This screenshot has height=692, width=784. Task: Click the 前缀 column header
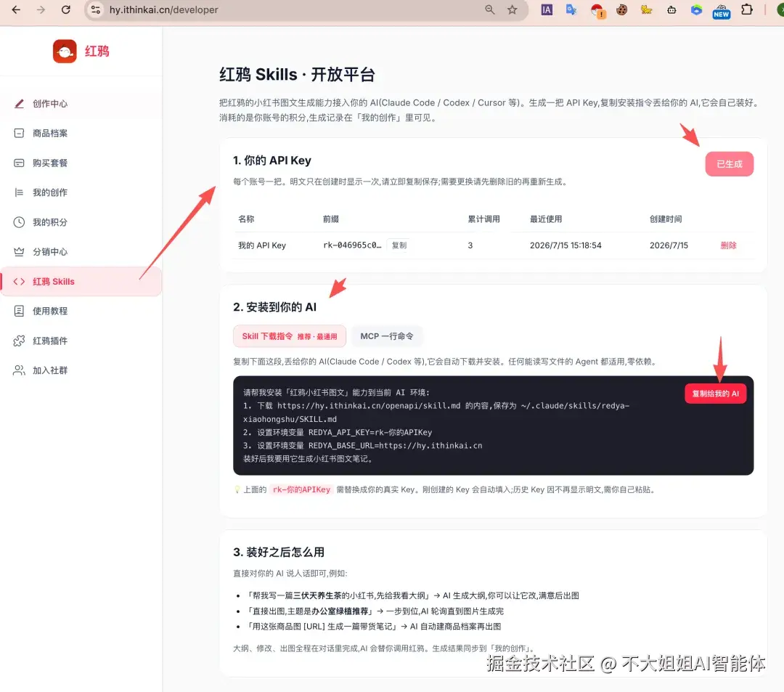click(x=330, y=219)
